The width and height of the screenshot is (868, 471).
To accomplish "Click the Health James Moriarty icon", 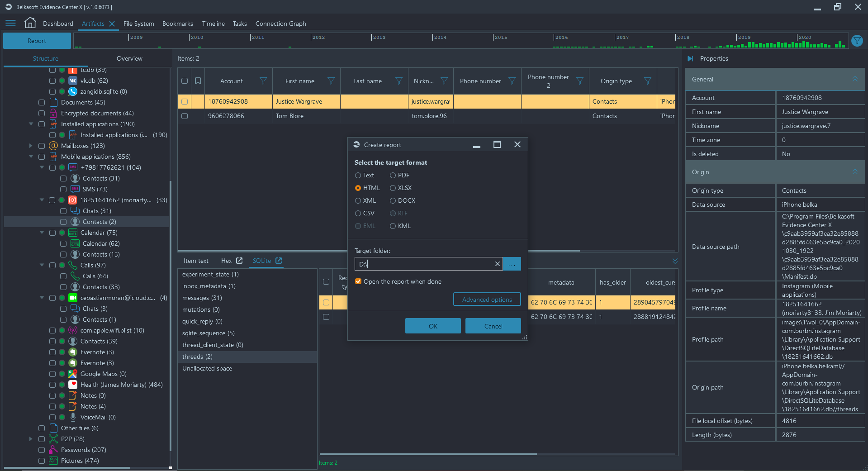I will click(x=72, y=385).
